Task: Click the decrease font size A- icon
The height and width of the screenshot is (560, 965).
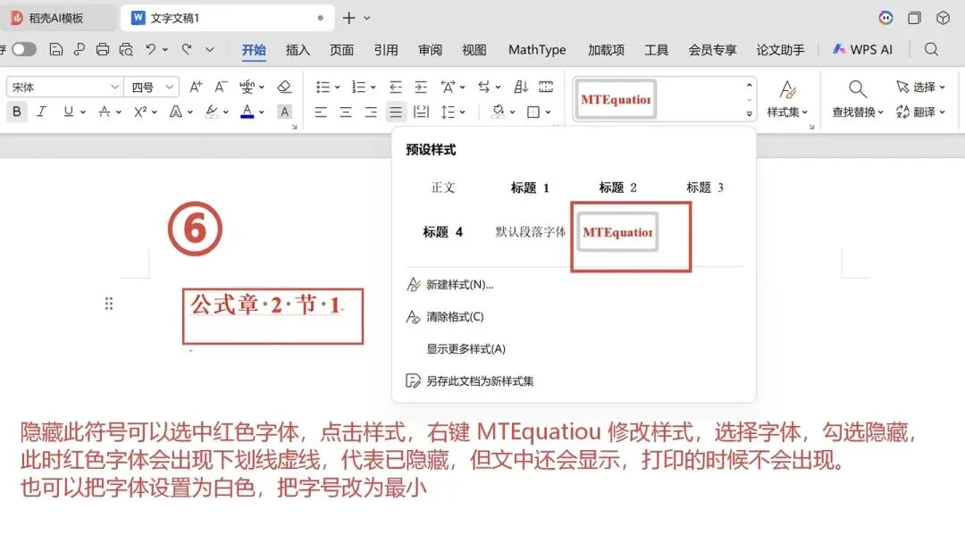Action: 221,87
